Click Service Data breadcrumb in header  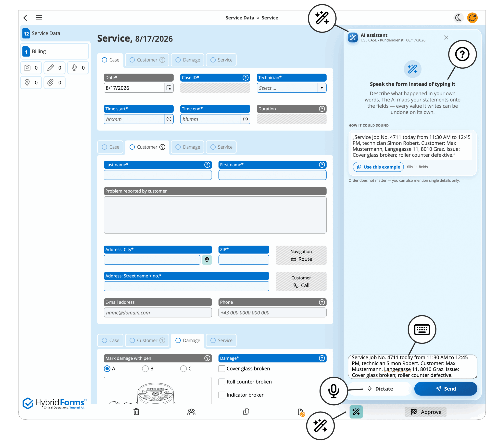tap(240, 18)
